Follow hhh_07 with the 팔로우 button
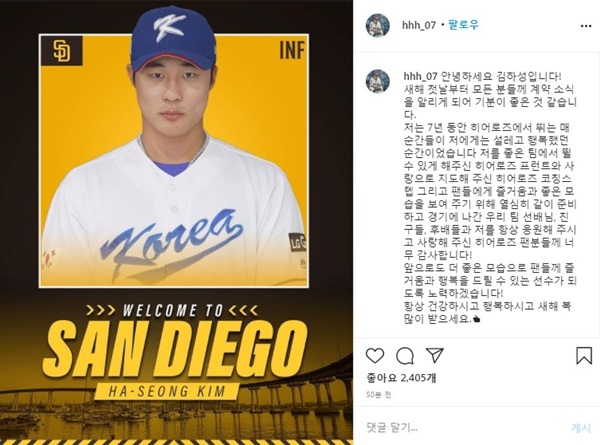Image resolution: width=600 pixels, height=445 pixels. (463, 25)
